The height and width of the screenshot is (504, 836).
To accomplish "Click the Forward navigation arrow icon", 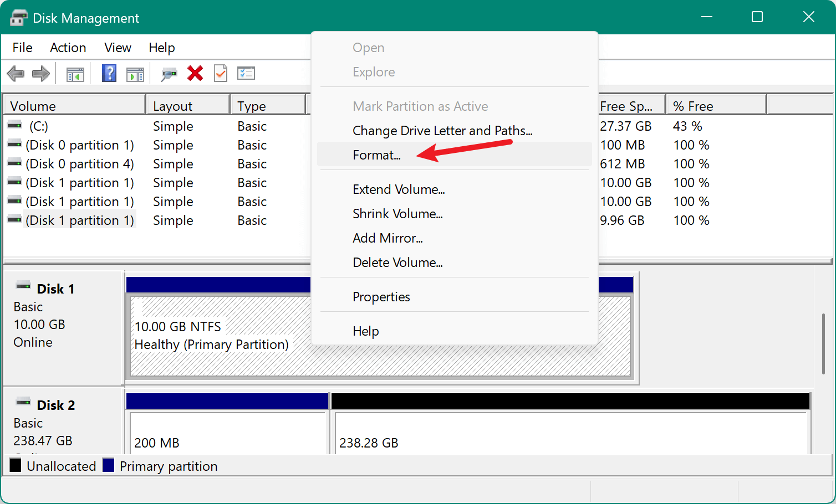I will click(x=40, y=73).
